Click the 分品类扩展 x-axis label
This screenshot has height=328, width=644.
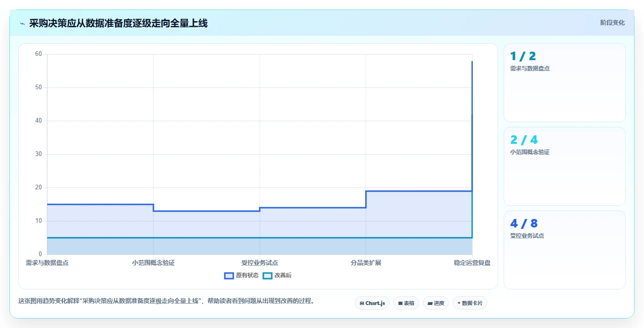pyautogui.click(x=366, y=263)
